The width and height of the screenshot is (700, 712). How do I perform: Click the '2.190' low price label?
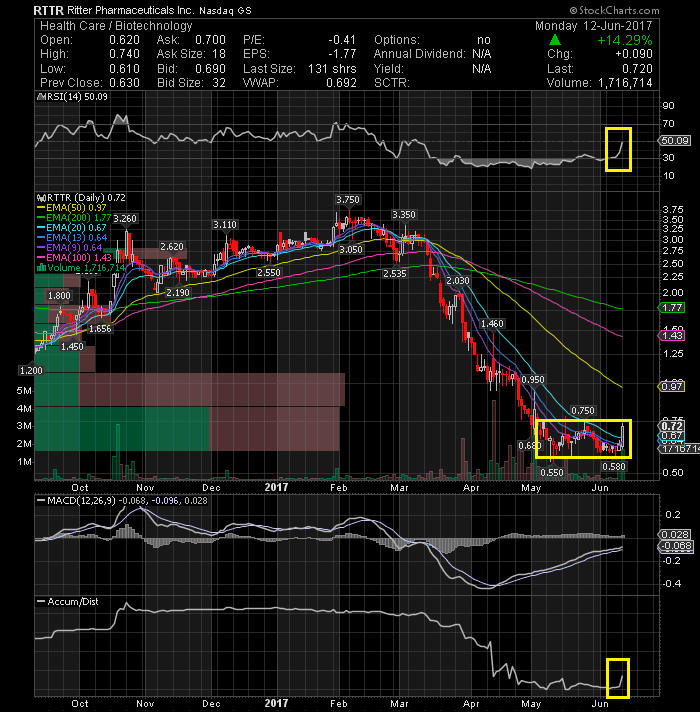177,292
